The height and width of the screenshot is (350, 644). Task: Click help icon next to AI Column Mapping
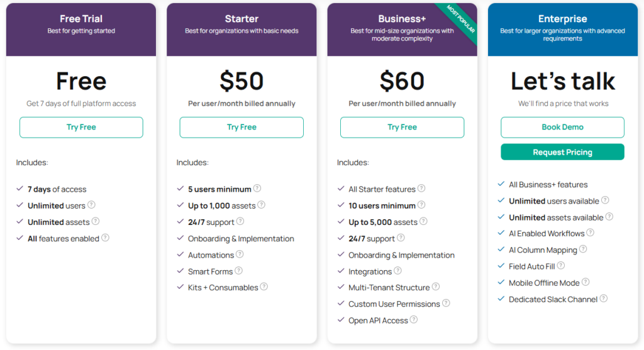pos(583,249)
